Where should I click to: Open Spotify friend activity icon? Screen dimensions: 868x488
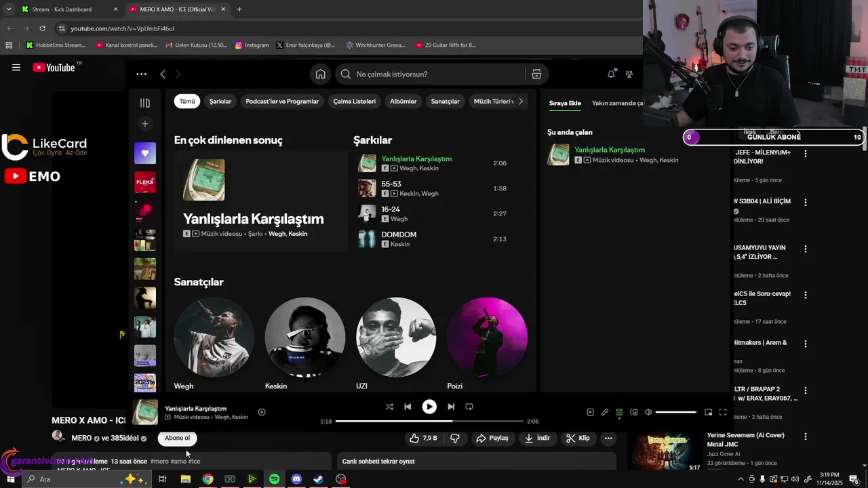pyautogui.click(x=629, y=74)
